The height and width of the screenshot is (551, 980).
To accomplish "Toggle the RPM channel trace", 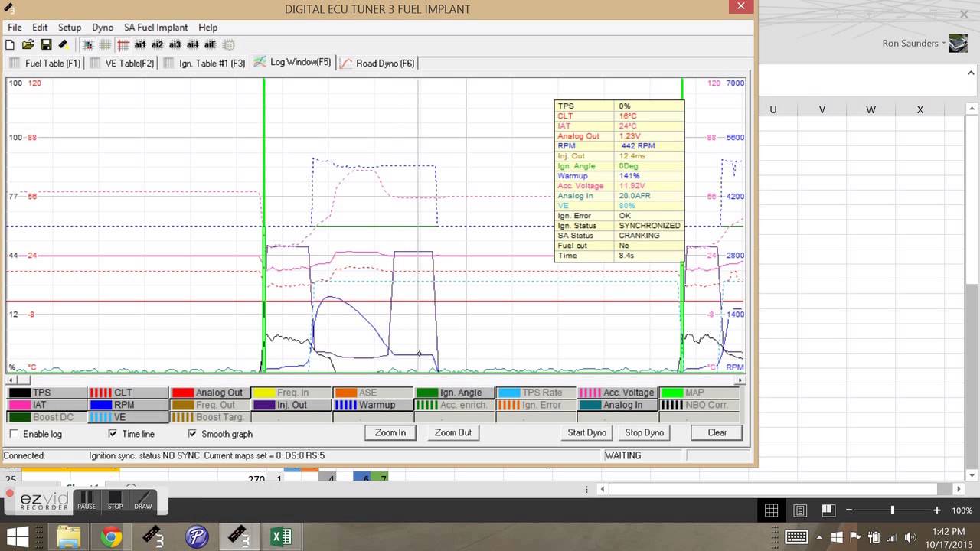I will pos(128,405).
